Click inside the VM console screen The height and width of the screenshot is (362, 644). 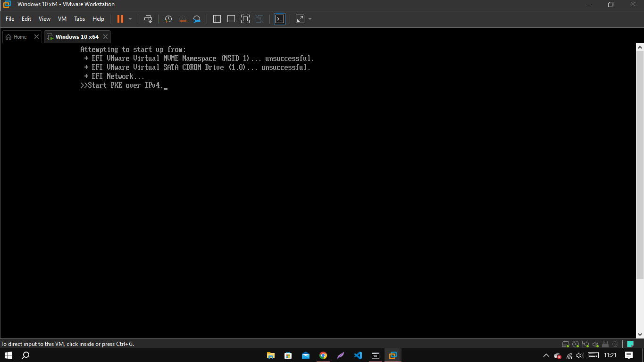(x=318, y=191)
